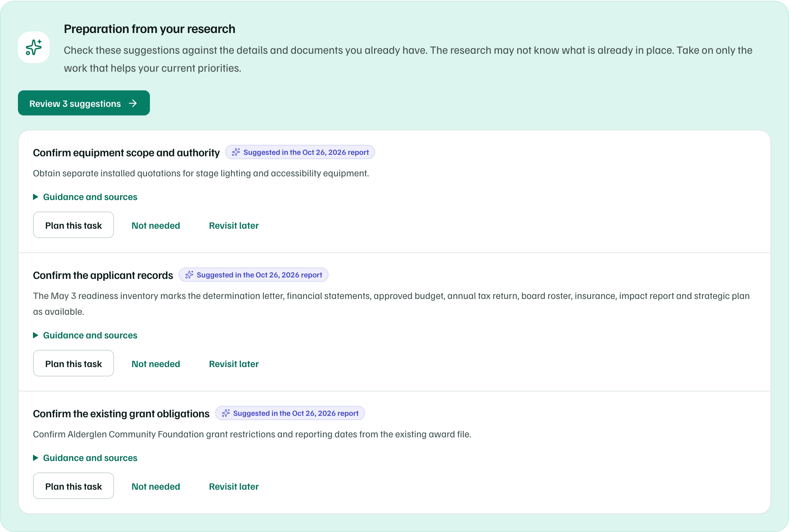Choose Revisit later for applicant records task
This screenshot has width=789, height=532.
click(234, 364)
